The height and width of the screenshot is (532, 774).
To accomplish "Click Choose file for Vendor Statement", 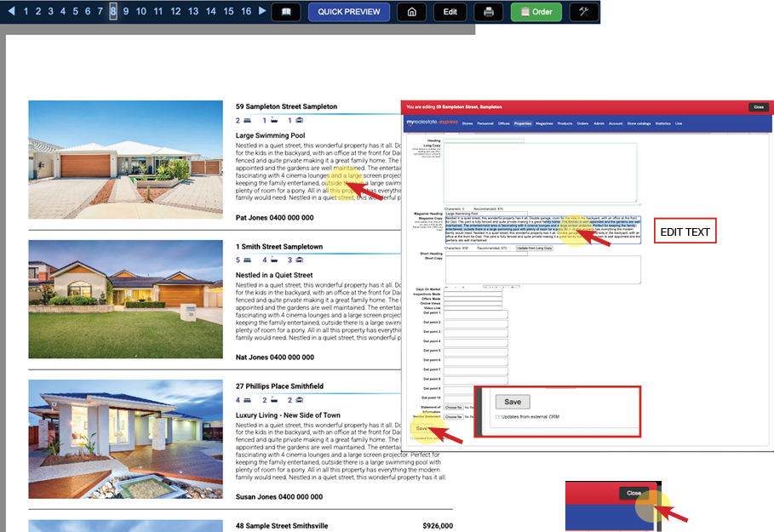I will point(454,416).
